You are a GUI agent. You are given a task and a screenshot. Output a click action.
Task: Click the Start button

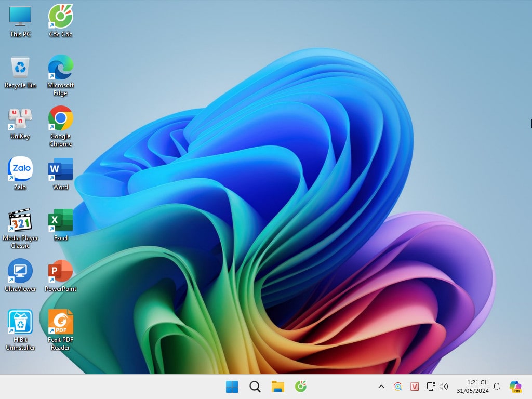(232, 387)
